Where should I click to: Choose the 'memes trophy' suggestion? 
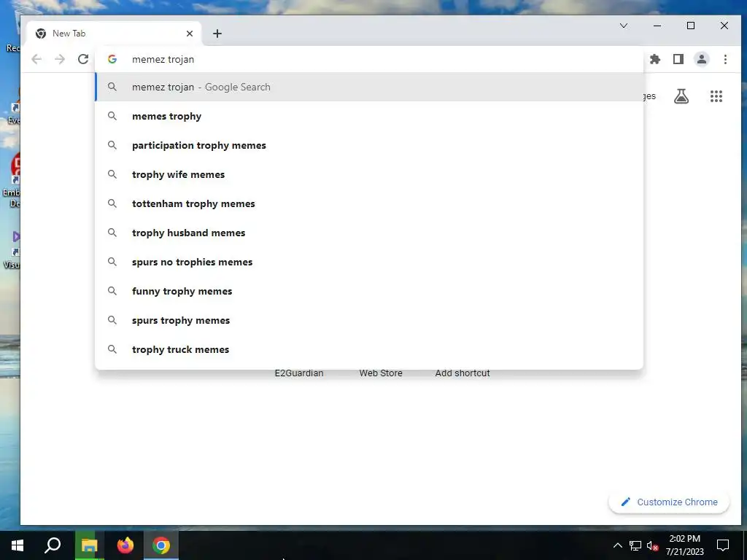(x=369, y=116)
